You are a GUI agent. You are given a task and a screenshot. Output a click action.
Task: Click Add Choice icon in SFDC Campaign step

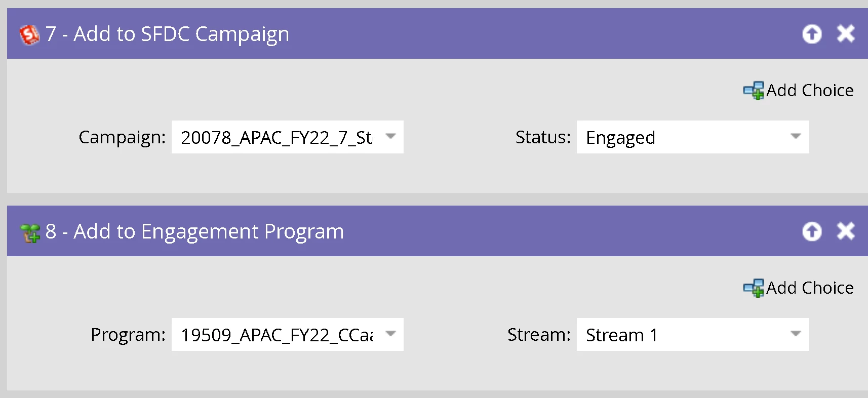[x=754, y=91]
